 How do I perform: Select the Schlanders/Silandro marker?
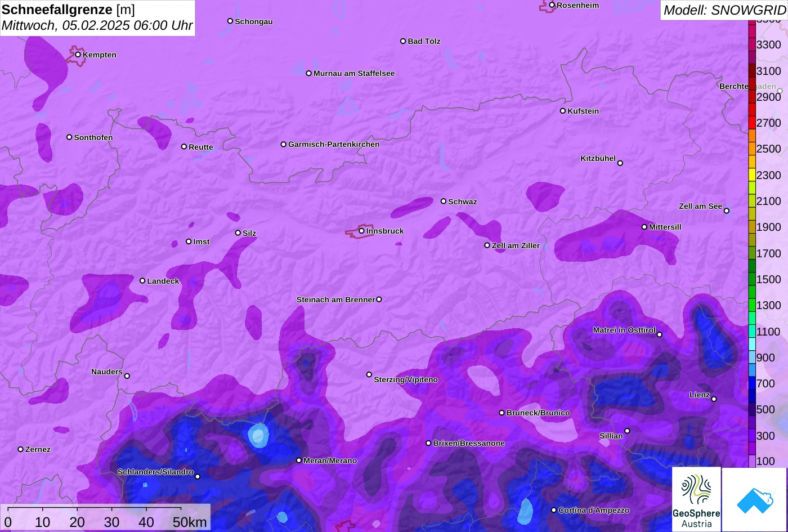coord(198,477)
